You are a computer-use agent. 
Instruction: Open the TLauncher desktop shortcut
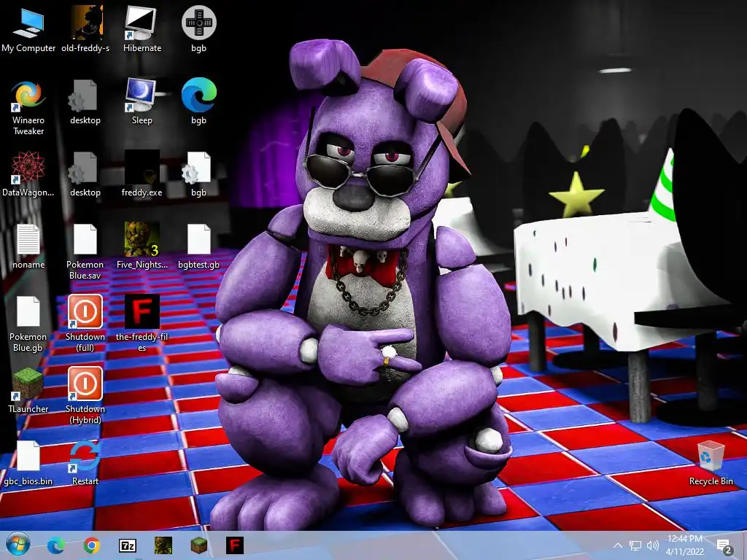point(28,391)
